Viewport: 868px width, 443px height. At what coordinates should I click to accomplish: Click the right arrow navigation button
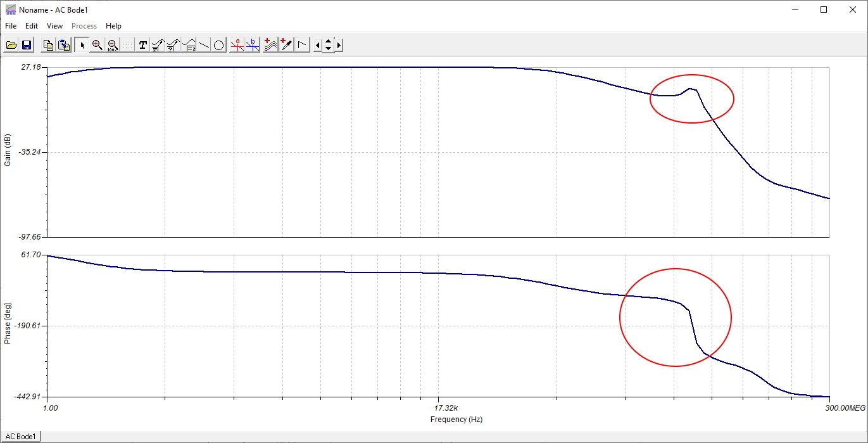click(x=339, y=45)
